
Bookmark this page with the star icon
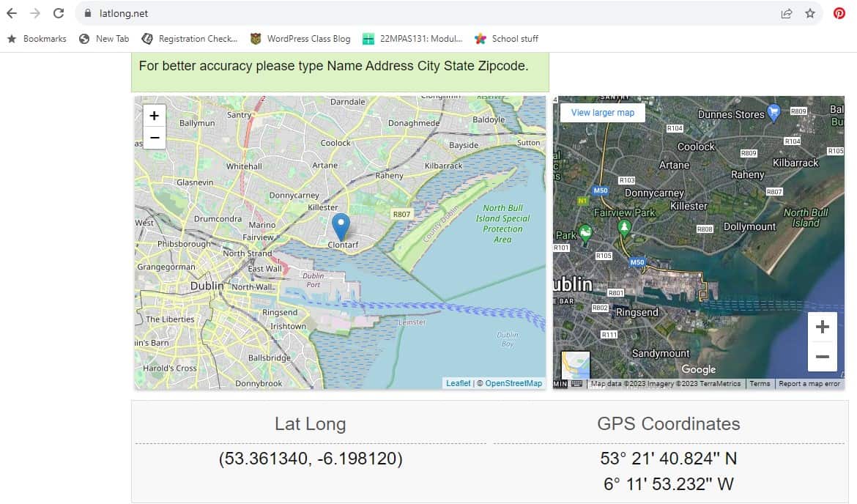810,14
